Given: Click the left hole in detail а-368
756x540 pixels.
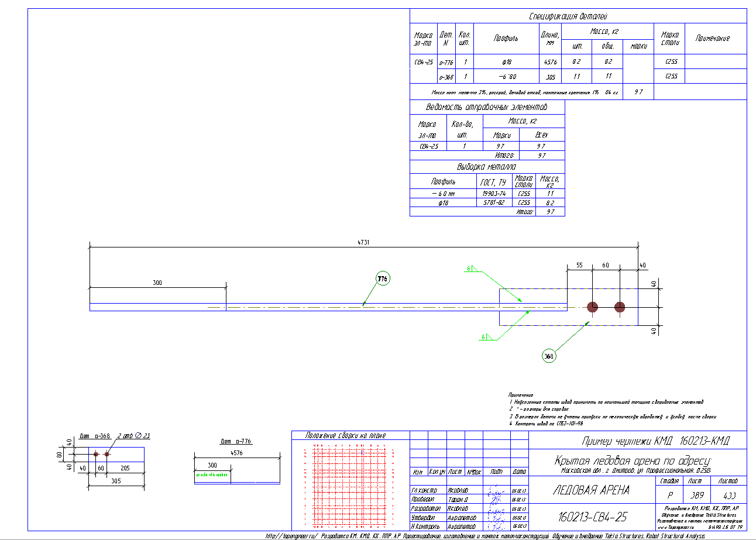Looking at the screenshot, I should (x=96, y=454).
